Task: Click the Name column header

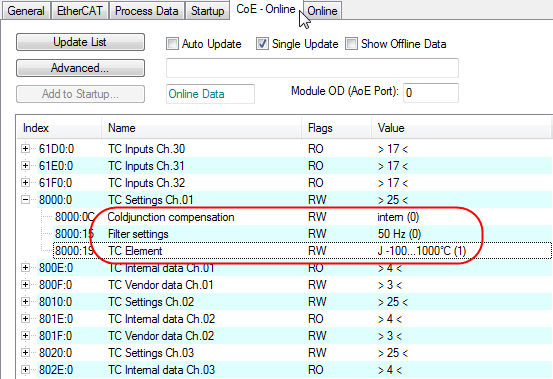Action: pyautogui.click(x=201, y=128)
